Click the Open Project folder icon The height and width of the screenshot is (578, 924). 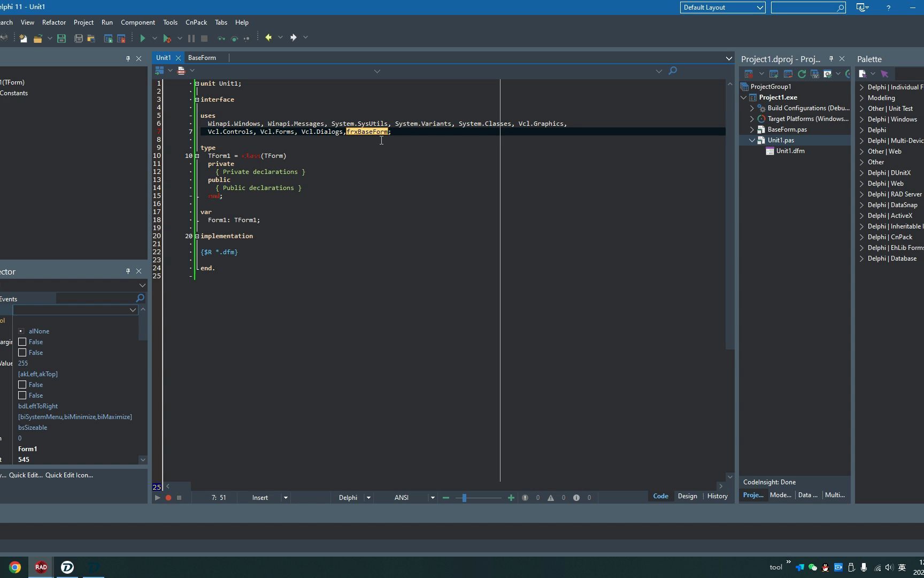[x=37, y=38]
